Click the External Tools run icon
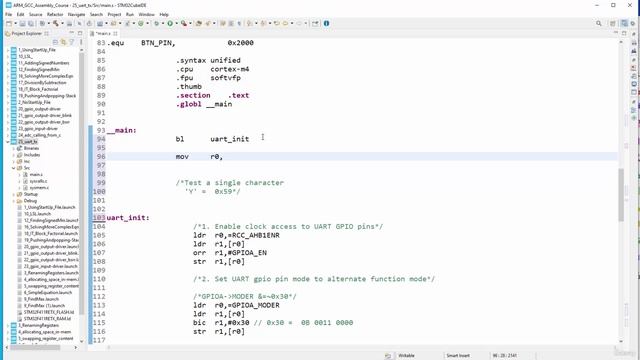This screenshot has height=360, width=640. 184,24
